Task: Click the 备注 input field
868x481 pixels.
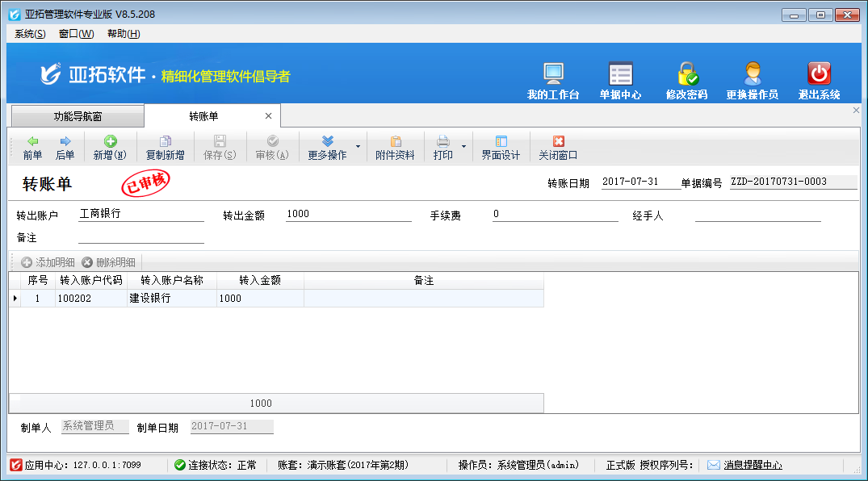Action: (141, 237)
